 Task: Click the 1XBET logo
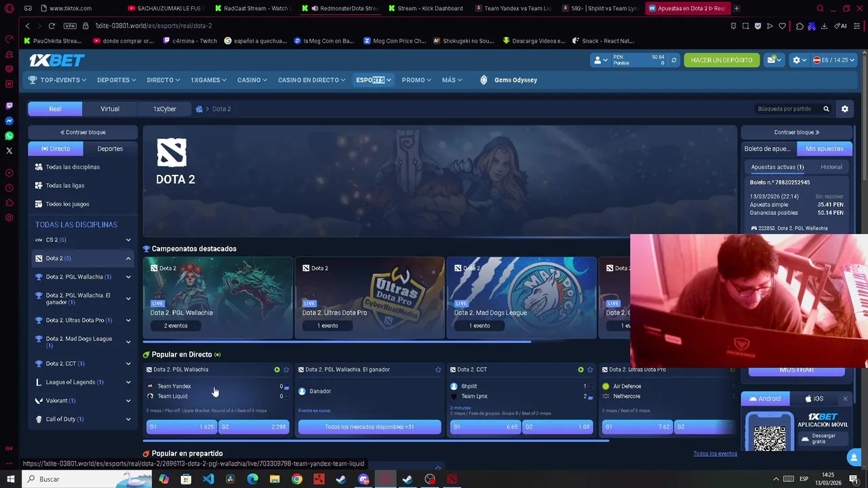[56, 60]
